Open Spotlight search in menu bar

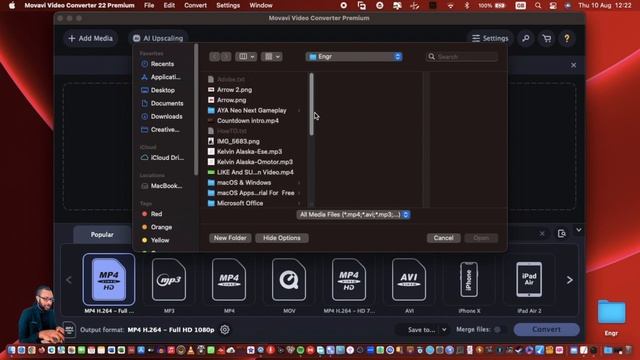538,5
